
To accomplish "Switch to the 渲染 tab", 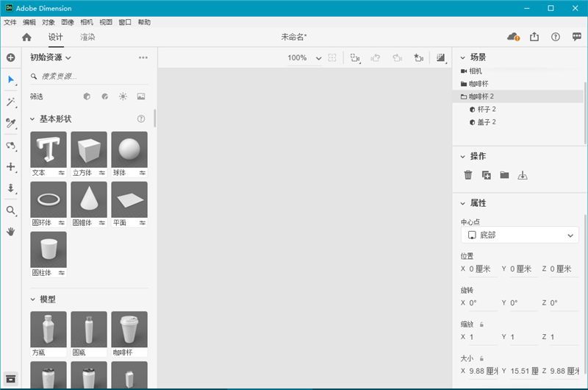I will (x=87, y=37).
